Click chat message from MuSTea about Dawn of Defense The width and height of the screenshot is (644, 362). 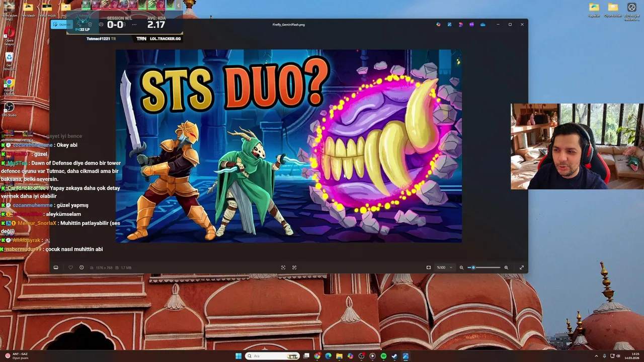61,171
